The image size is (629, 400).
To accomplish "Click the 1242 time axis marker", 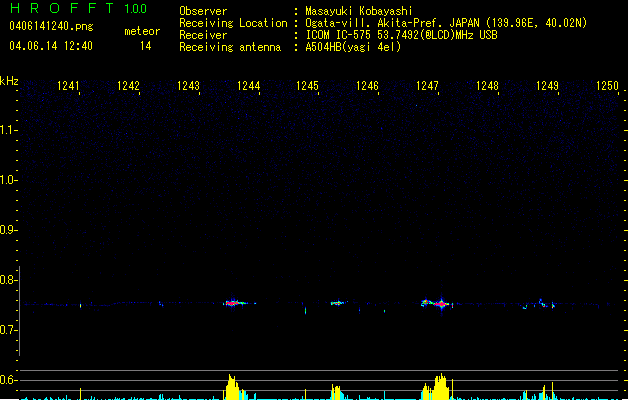I will pyautogui.click(x=128, y=85).
